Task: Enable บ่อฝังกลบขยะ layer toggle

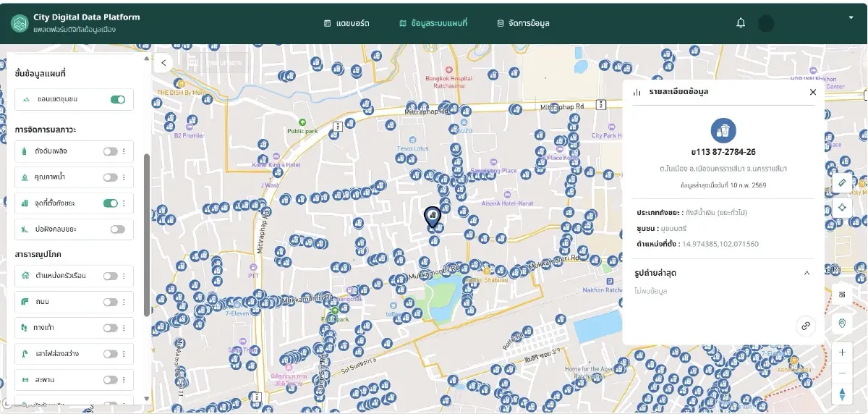Action: [x=117, y=229]
